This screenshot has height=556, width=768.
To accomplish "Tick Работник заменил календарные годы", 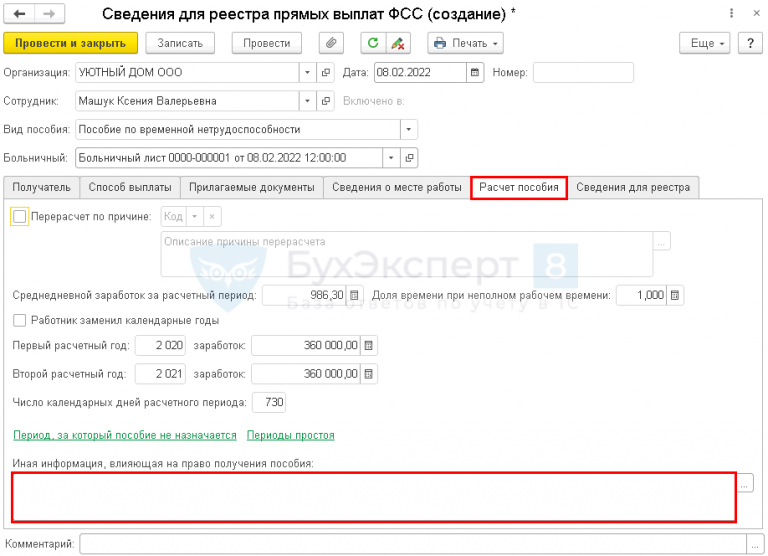I will (20, 320).
